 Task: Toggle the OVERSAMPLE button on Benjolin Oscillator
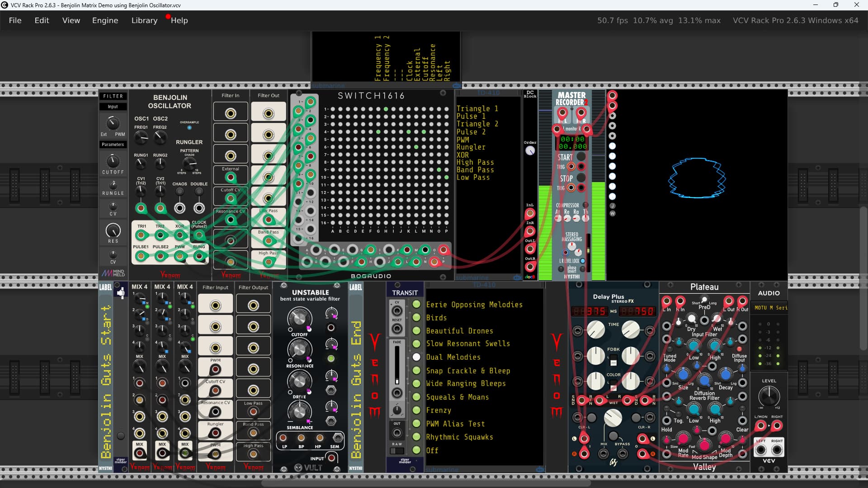[189, 128]
